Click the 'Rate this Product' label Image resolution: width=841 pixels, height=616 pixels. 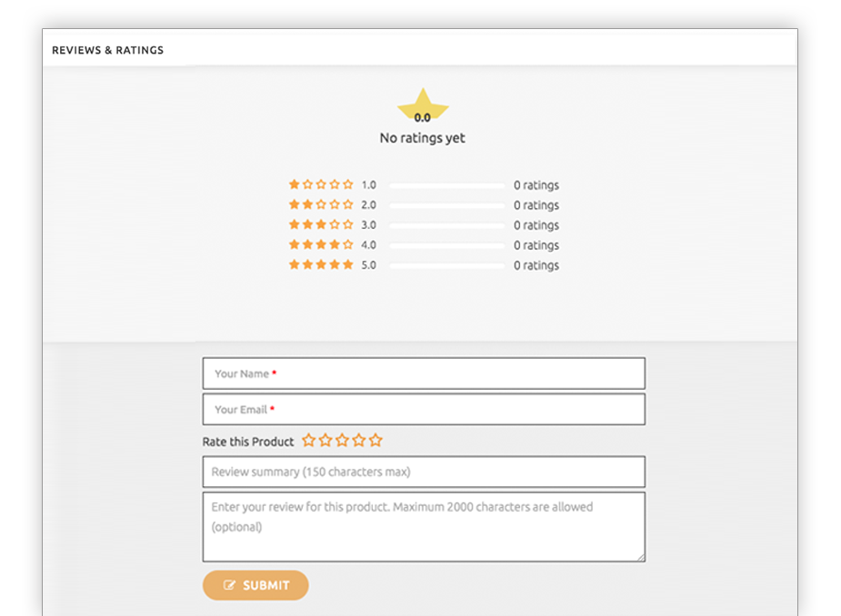248,442
